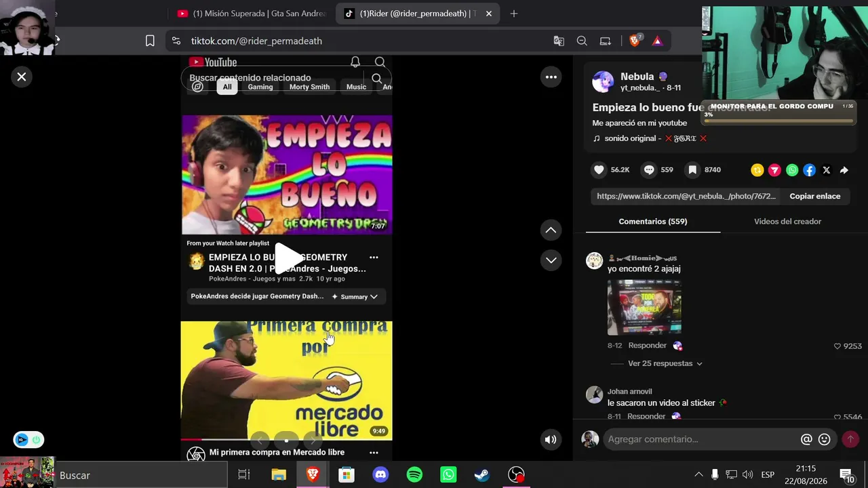Insert a mention with the @ icon
The height and width of the screenshot is (488, 868).
point(806,439)
